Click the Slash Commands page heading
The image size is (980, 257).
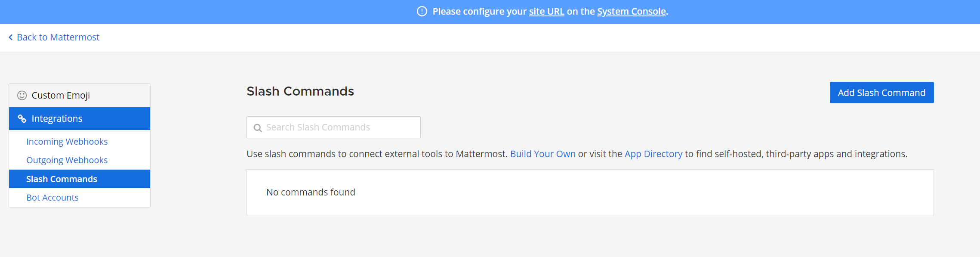(300, 91)
